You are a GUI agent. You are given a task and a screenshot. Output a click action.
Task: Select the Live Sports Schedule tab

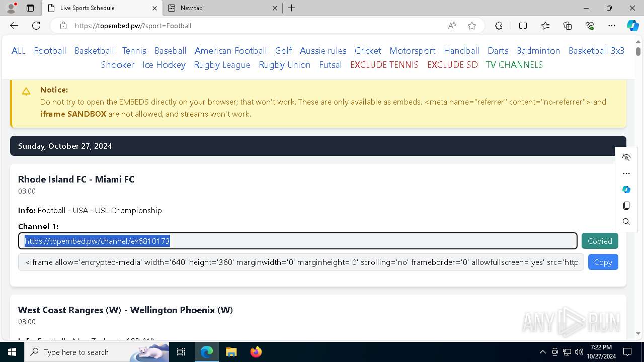click(102, 8)
